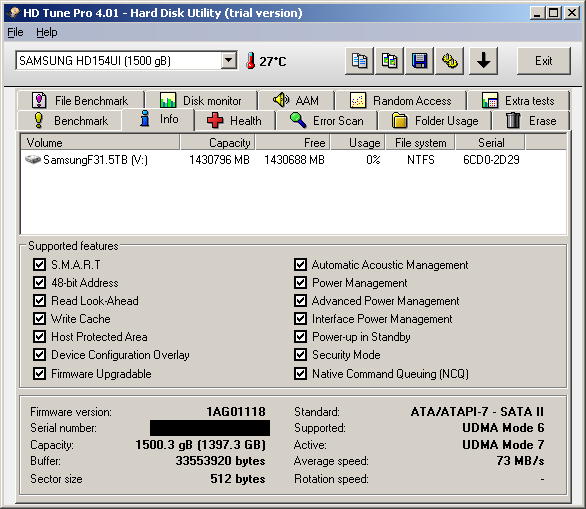Switch to the Error Scan tab

(x=327, y=121)
